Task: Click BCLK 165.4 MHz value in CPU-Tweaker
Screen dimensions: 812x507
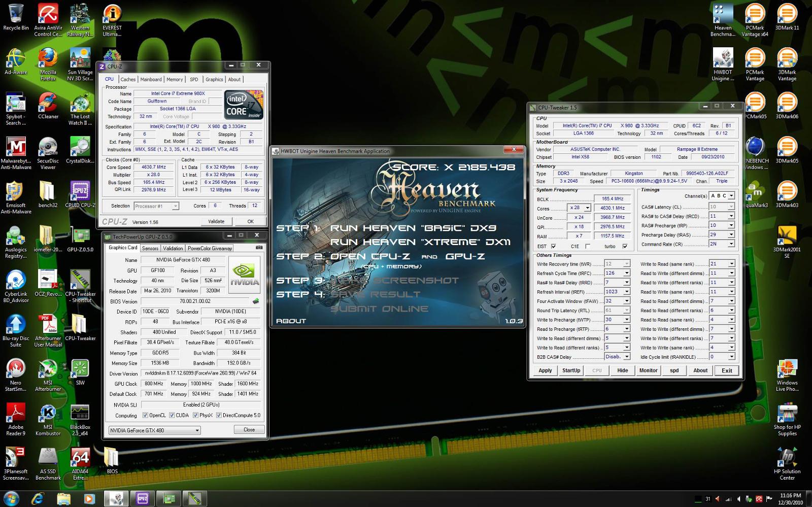Action: click(613, 199)
